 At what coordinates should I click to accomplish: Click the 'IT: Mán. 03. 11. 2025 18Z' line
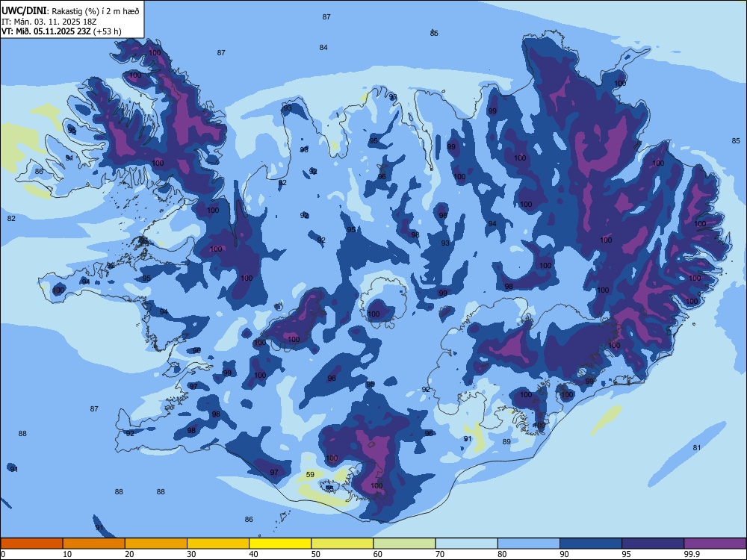(x=49, y=22)
